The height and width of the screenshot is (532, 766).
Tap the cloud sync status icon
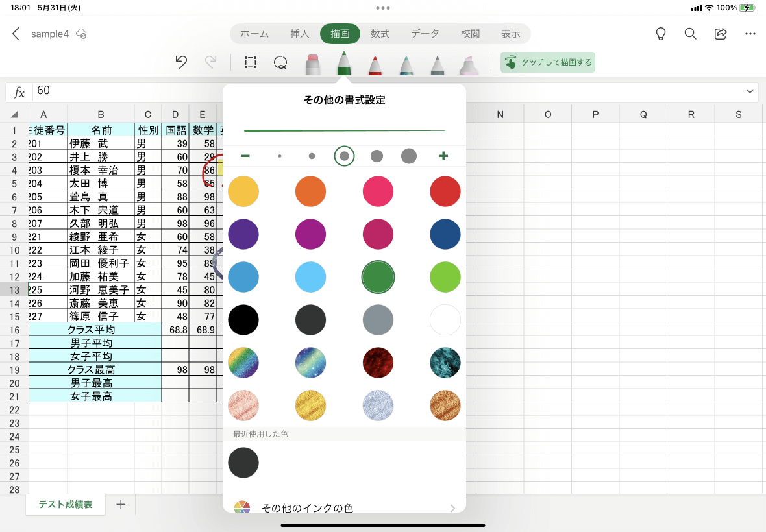[x=82, y=34]
